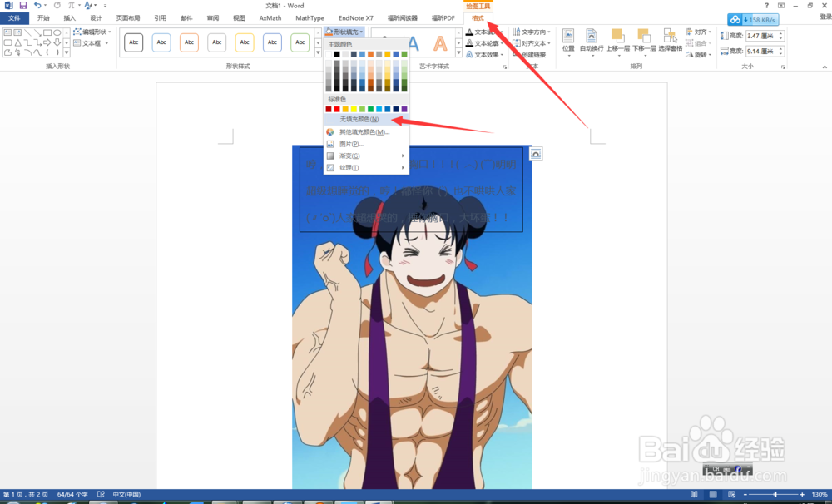The height and width of the screenshot is (504, 832).
Task: Select the rectangle shape in shapes gallery
Action: 47,32
